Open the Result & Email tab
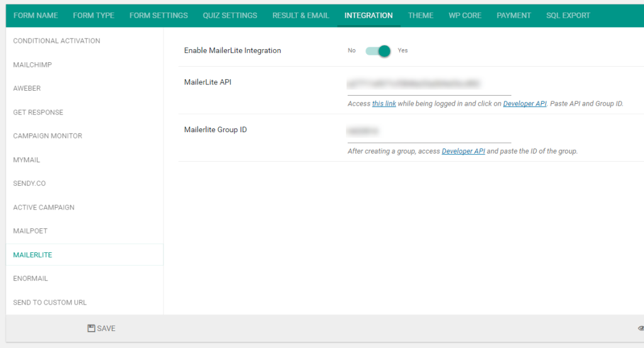 [301, 16]
